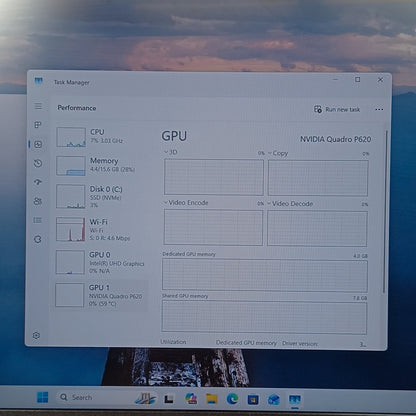Select the Memory performance entry
This screenshot has height=416, width=416.
[100, 165]
